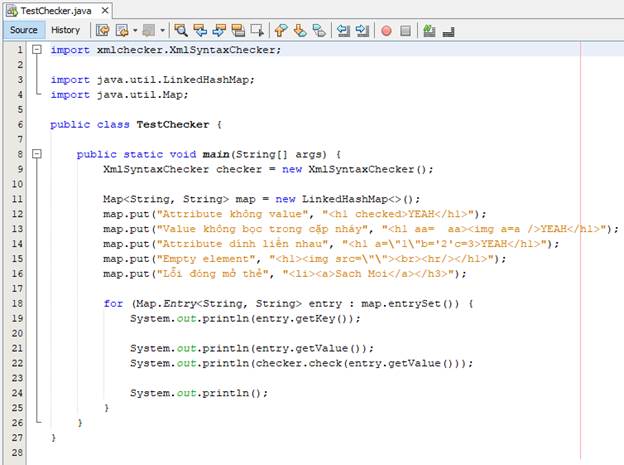This screenshot has height=465, width=624.
Task: Toggle Bookmark on current line
Action: (319, 31)
